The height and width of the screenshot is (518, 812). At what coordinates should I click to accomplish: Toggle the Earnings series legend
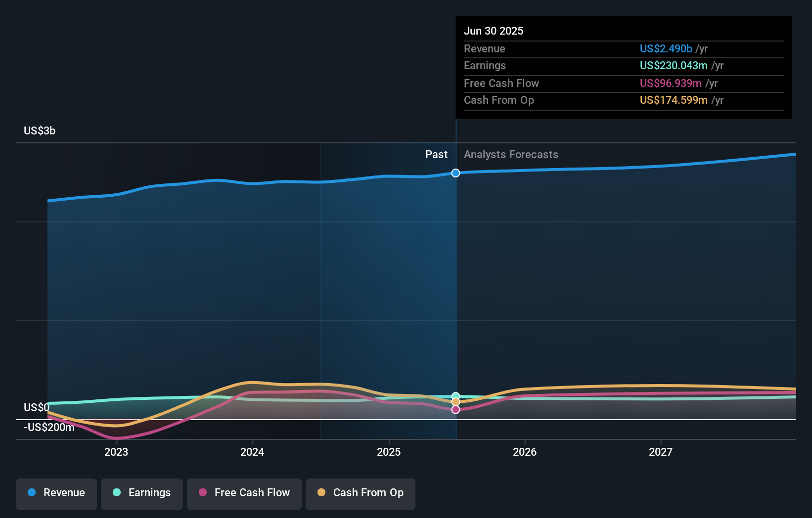(x=142, y=493)
